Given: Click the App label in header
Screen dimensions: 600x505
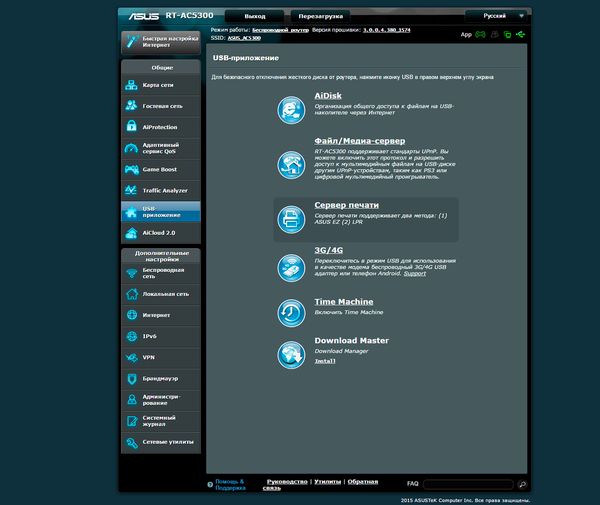Looking at the screenshot, I should point(466,34).
